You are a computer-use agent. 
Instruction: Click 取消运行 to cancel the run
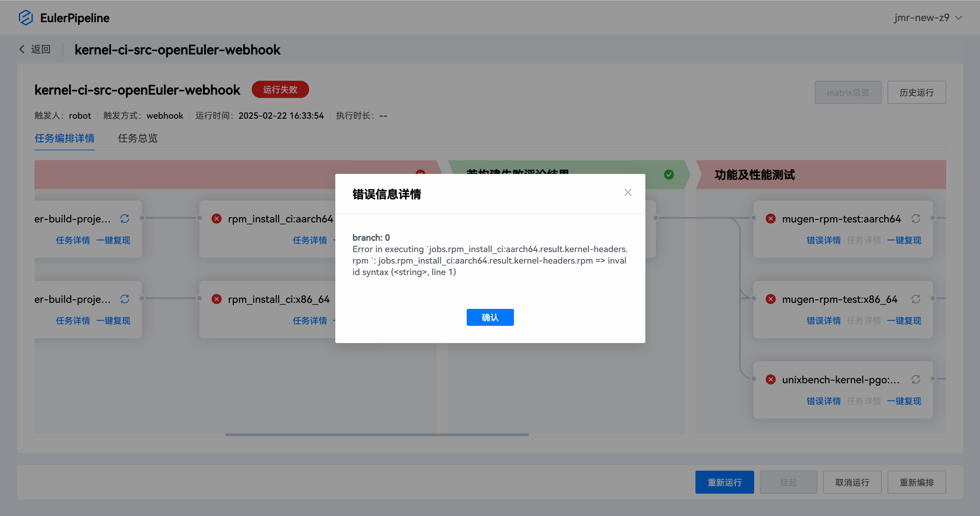(852, 482)
